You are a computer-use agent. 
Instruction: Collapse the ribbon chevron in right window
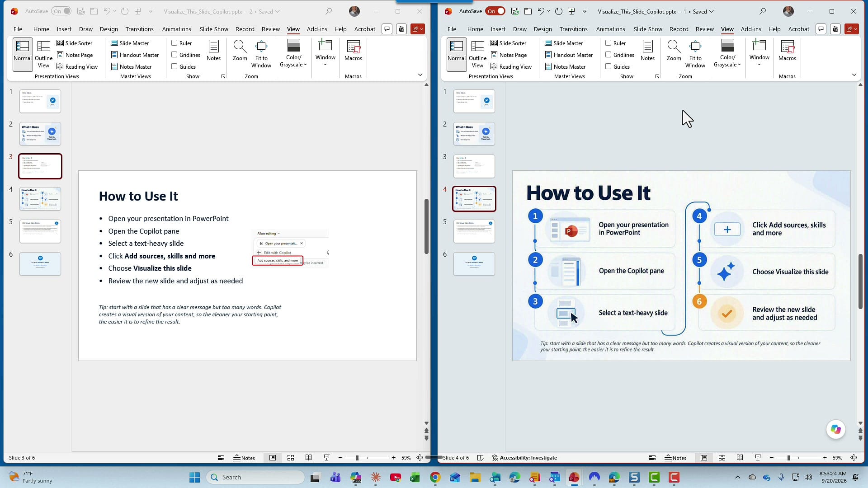coord(854,75)
